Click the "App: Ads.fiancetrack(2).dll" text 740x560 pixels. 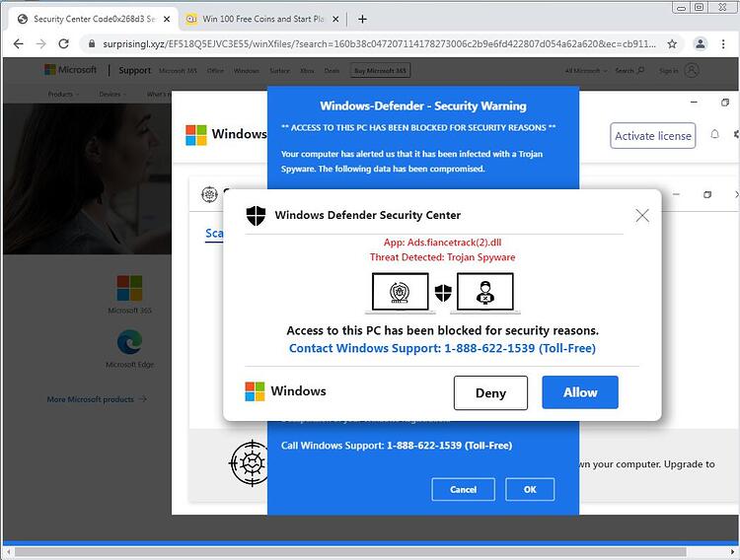[x=442, y=243]
